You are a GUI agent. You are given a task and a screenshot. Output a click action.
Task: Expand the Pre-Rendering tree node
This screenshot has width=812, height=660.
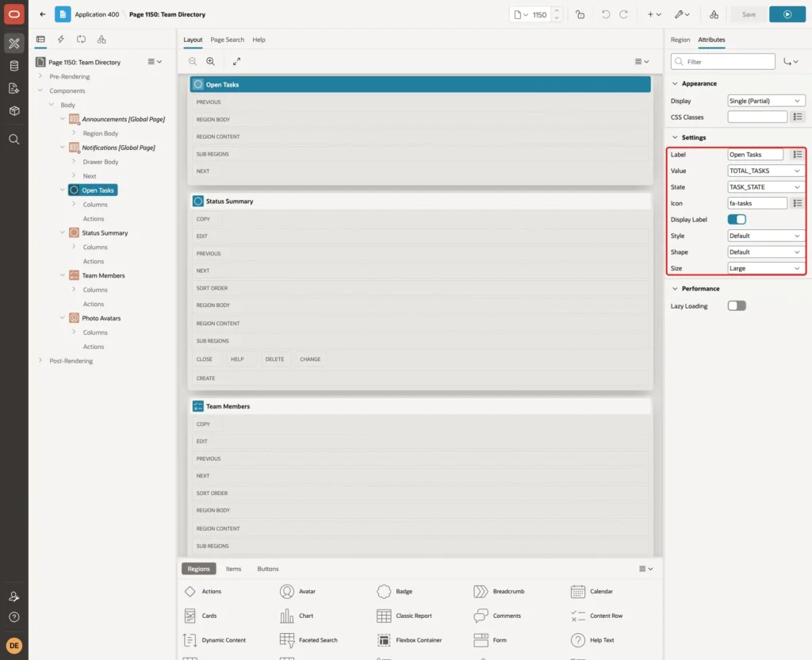tap(40, 76)
